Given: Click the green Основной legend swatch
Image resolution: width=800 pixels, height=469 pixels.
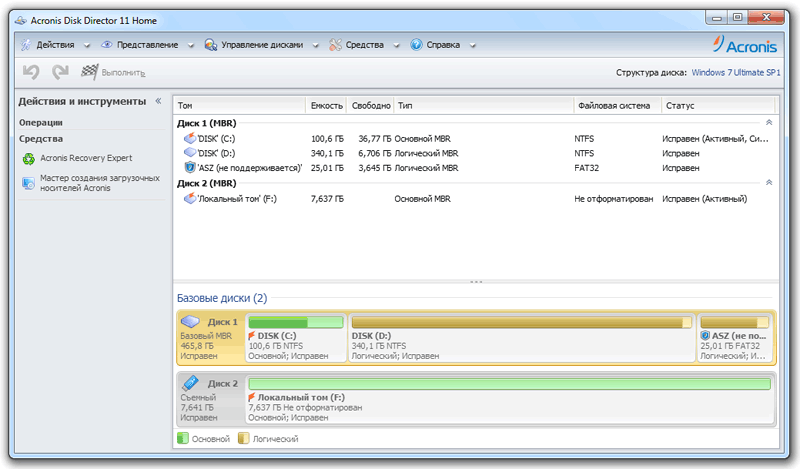Looking at the screenshot, I should tap(182, 438).
